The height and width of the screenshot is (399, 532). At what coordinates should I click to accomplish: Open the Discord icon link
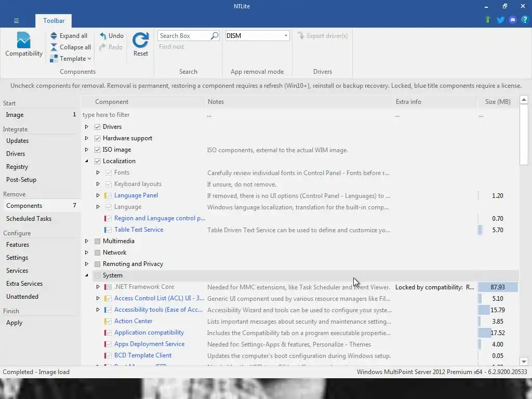(x=513, y=20)
